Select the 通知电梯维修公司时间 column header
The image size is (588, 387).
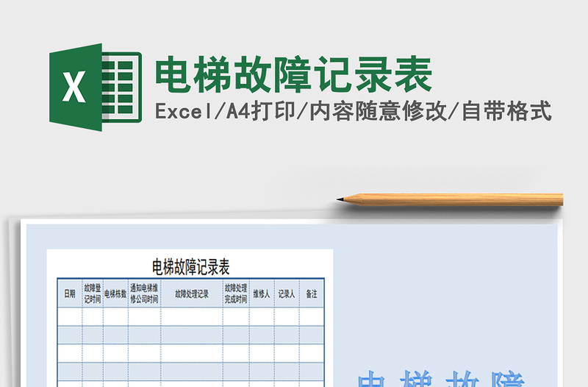pyautogui.click(x=144, y=293)
